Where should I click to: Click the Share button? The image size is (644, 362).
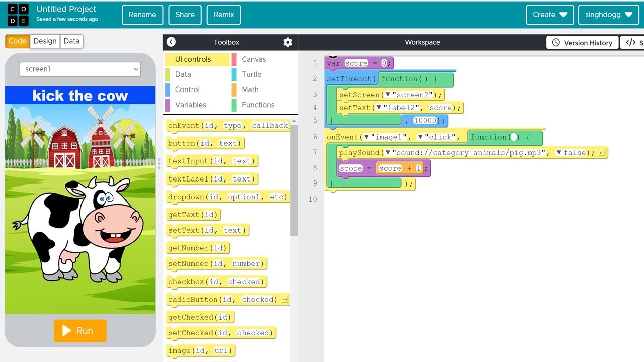185,15
